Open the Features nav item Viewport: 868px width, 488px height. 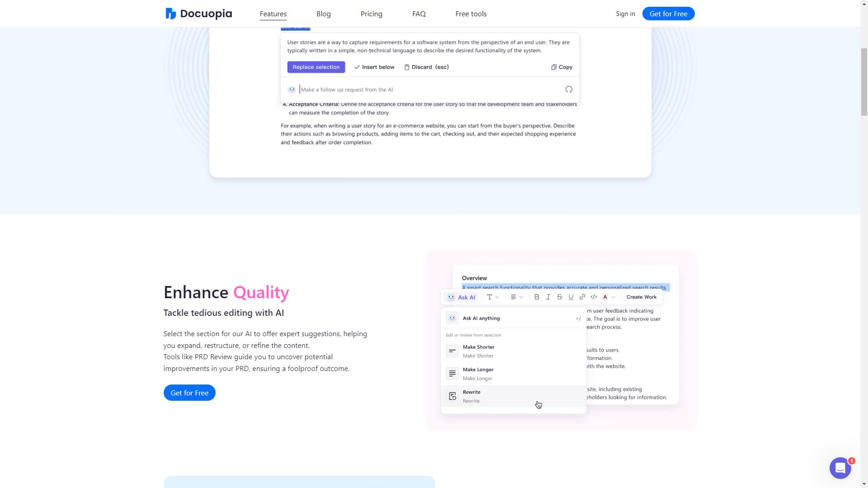[x=273, y=14]
